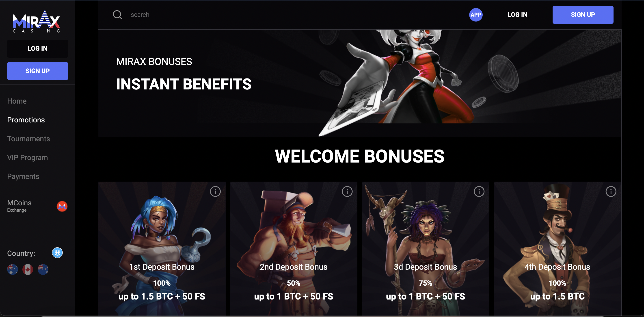The width and height of the screenshot is (644, 317).
Task: Click the search magnifier icon
Action: tap(117, 15)
